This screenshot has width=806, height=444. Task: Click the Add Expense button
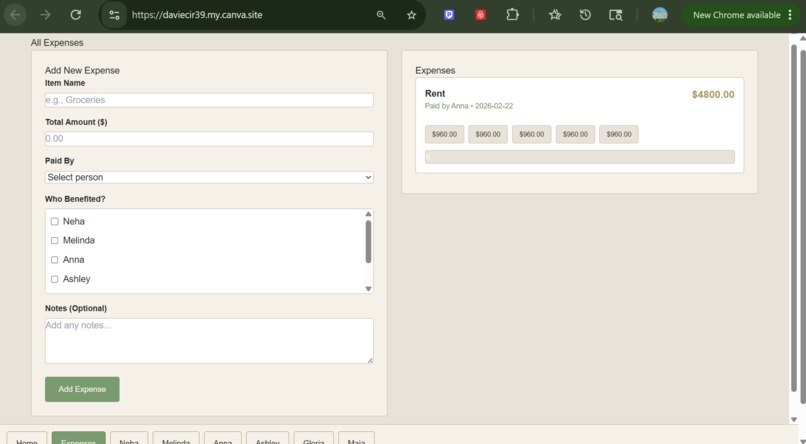click(82, 389)
